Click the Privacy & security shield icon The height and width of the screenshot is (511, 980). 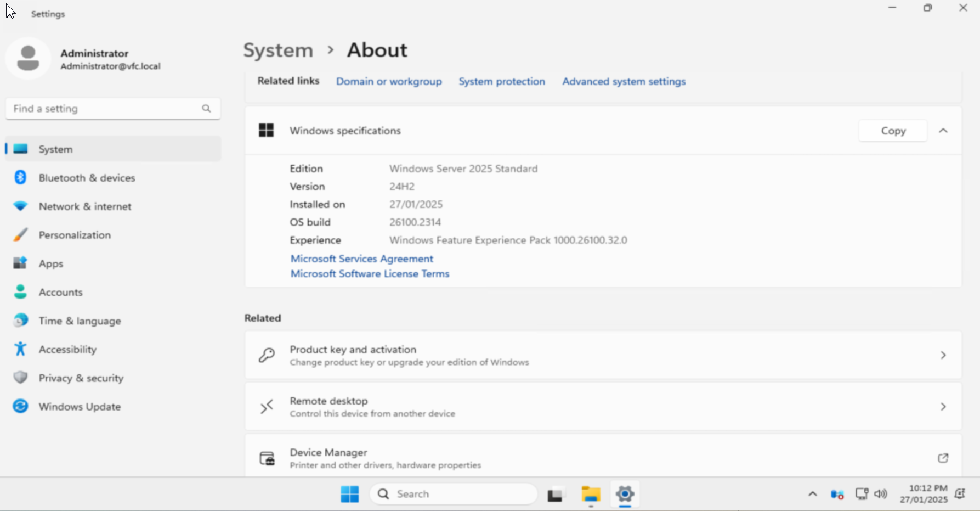[20, 378]
